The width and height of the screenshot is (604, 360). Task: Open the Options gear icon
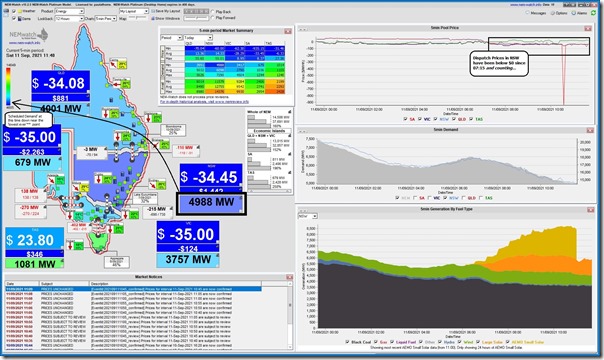point(553,13)
